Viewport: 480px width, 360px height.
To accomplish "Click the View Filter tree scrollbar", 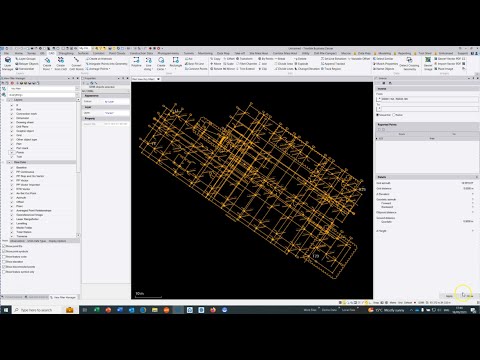I will click(x=78, y=167).
